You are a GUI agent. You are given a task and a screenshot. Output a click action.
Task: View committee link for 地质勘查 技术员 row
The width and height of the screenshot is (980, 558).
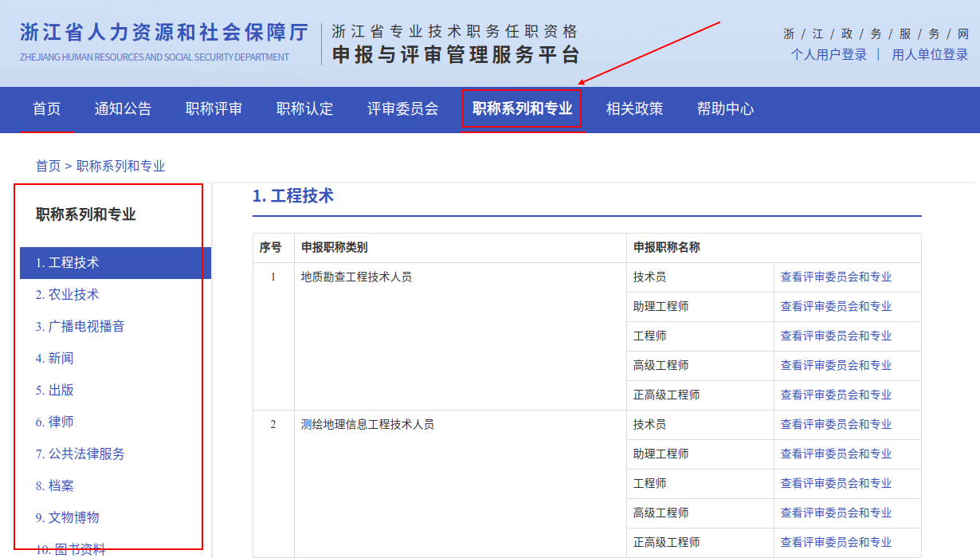(836, 277)
